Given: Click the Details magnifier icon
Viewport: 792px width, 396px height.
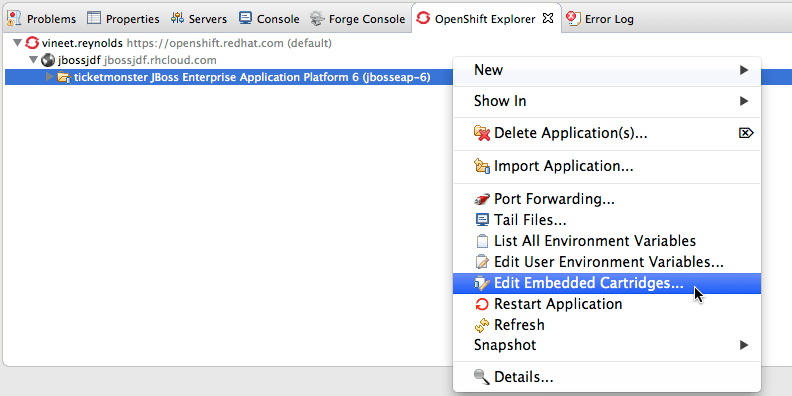Looking at the screenshot, I should coord(482,377).
